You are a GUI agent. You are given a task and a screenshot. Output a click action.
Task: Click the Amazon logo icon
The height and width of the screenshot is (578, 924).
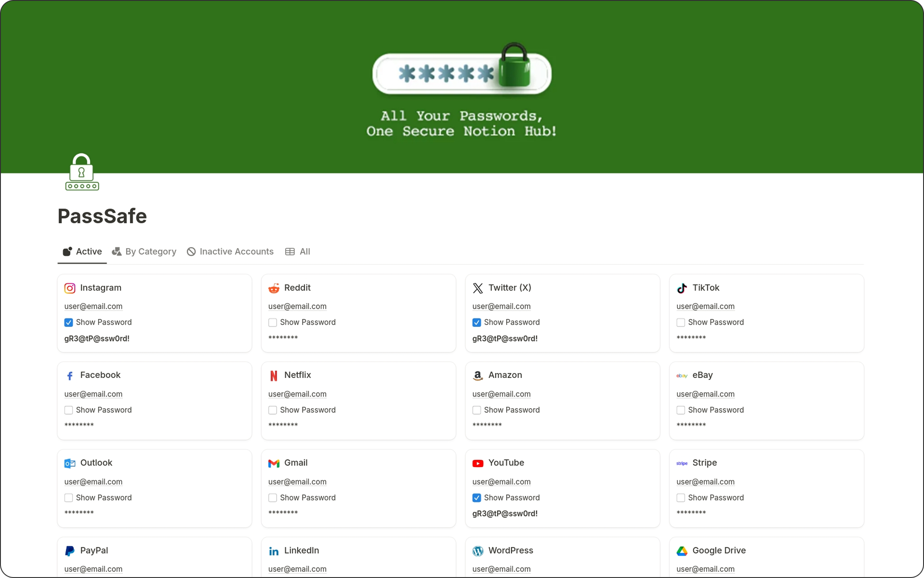tap(478, 376)
